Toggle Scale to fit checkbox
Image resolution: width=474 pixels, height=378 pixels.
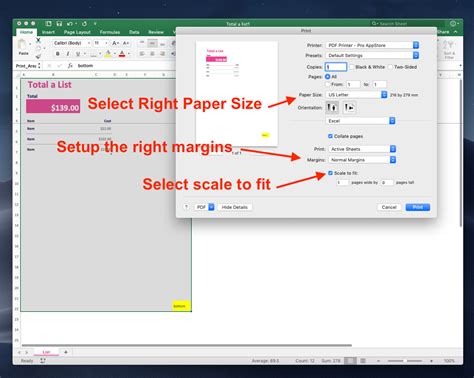click(x=330, y=173)
